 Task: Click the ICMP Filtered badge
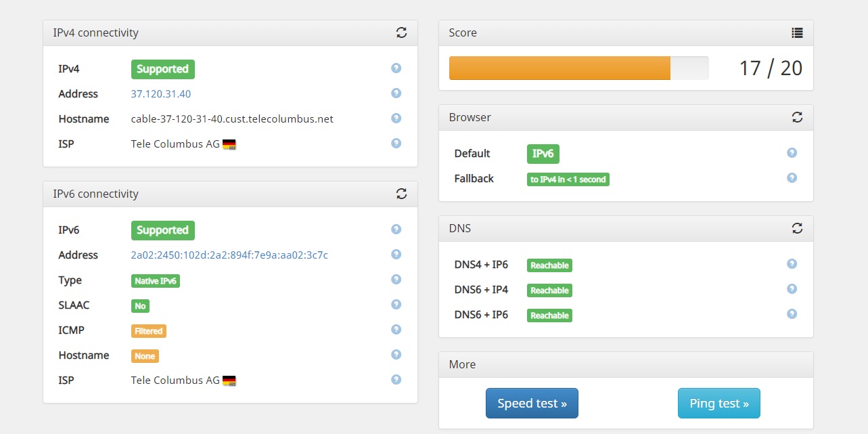tap(149, 330)
